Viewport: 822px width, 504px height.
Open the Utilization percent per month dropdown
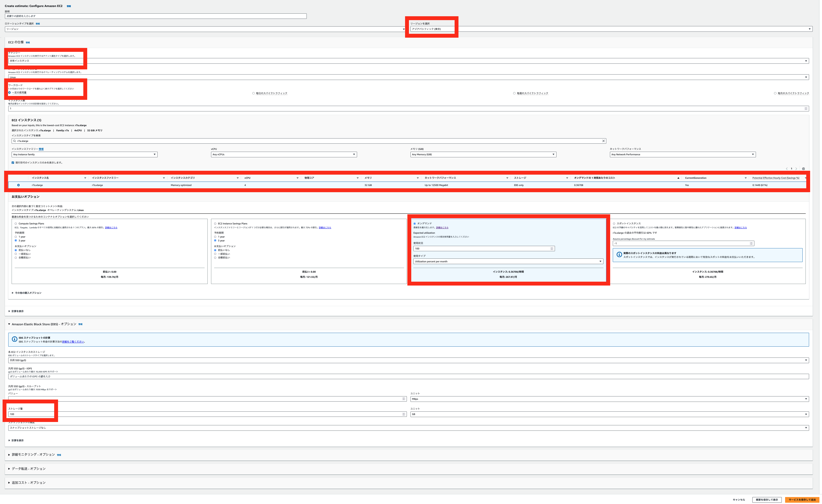(508, 262)
